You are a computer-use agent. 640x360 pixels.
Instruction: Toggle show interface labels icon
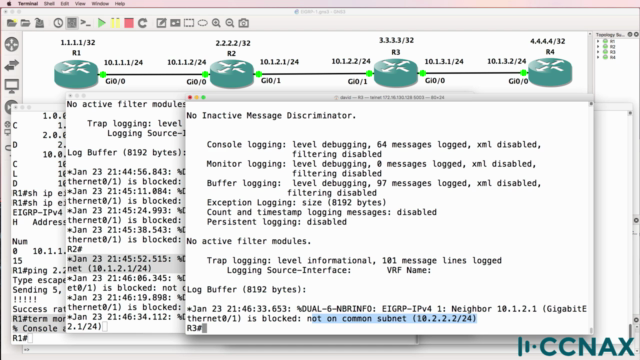72,23
